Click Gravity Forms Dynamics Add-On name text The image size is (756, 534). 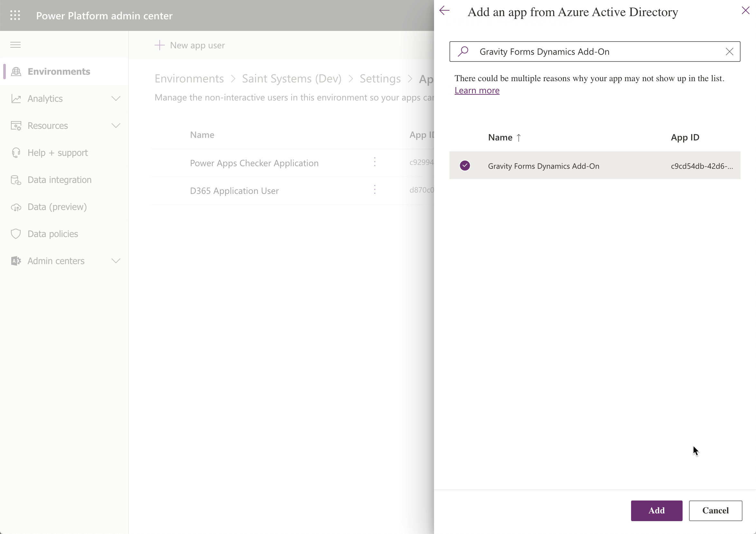543,166
